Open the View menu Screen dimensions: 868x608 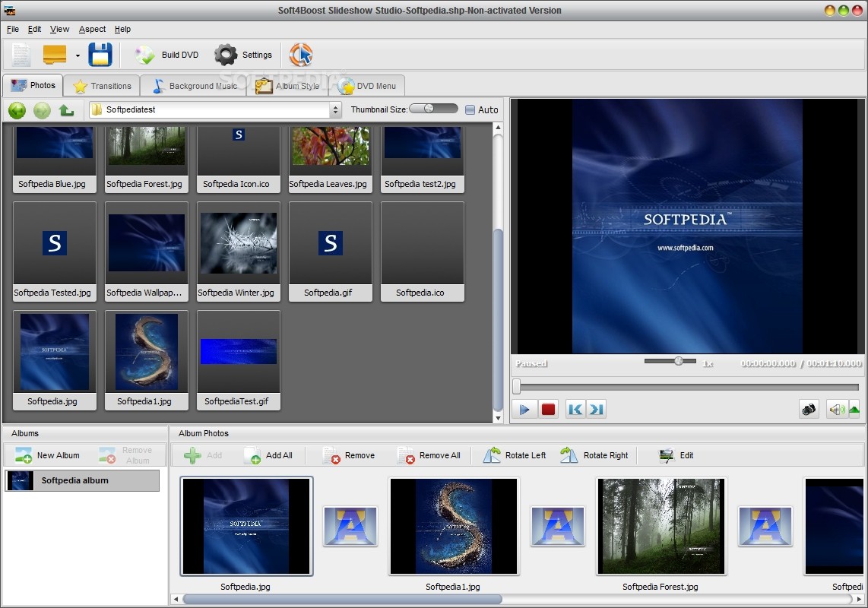tap(59, 29)
